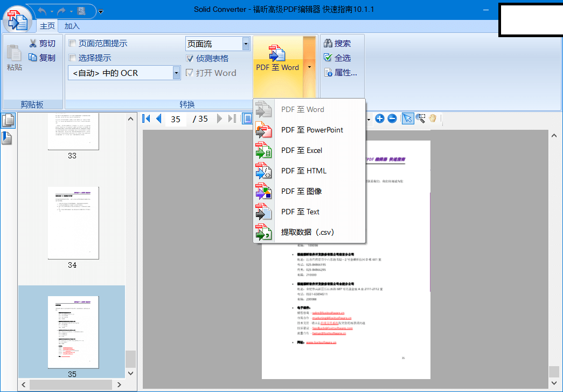
Task: Open the 属性... properties button
Action: (340, 73)
